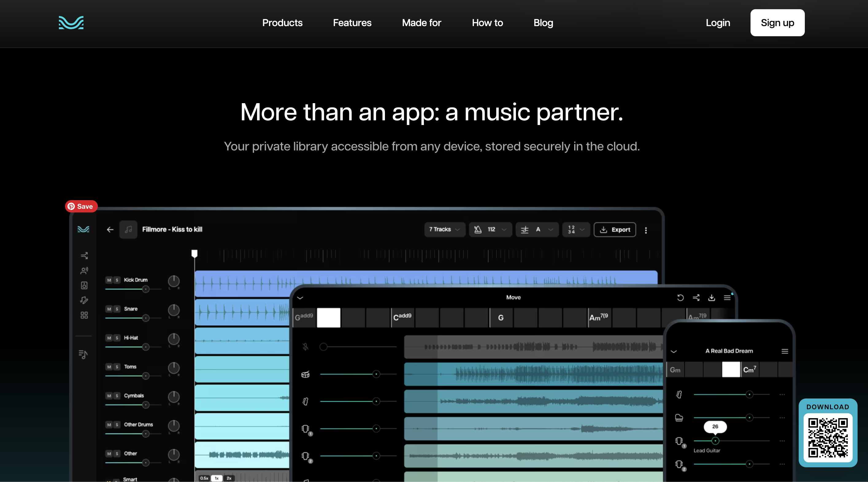Open the Features menu
Image resolution: width=868 pixels, height=482 pixels.
[352, 23]
